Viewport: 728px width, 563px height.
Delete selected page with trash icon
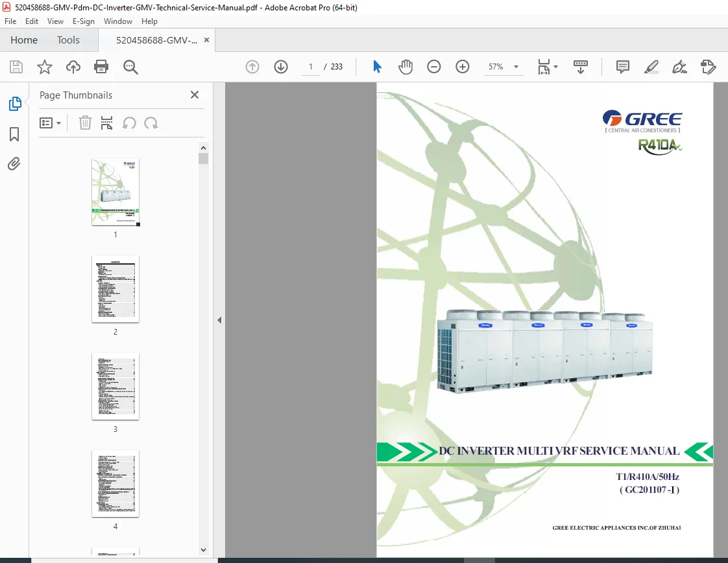coord(85,123)
